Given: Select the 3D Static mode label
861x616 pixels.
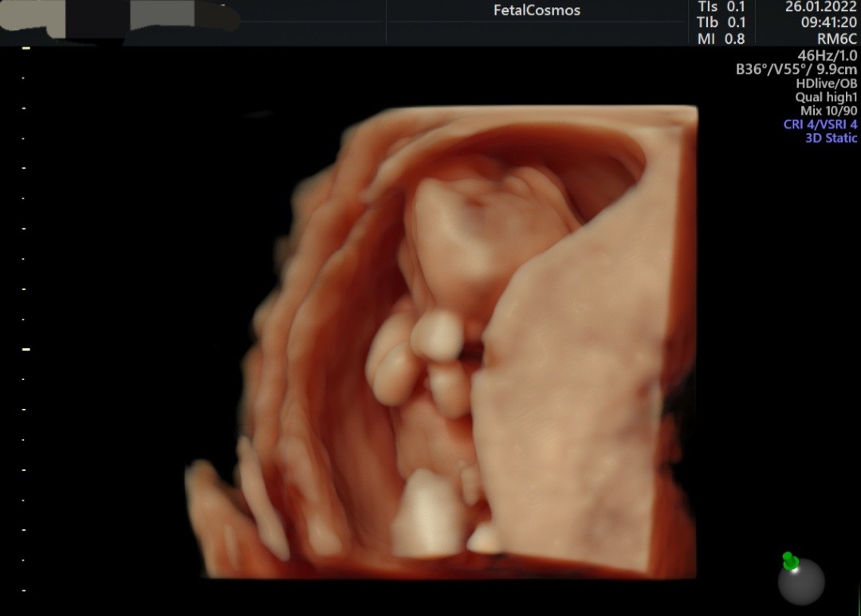Looking at the screenshot, I should tap(831, 138).
